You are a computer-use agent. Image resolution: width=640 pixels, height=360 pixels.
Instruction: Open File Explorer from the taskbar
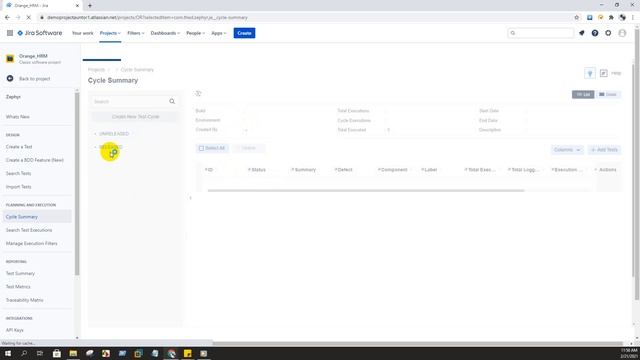(x=73, y=353)
